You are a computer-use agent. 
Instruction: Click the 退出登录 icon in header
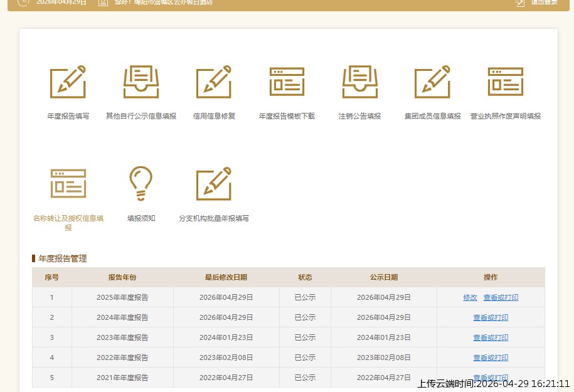click(x=519, y=3)
